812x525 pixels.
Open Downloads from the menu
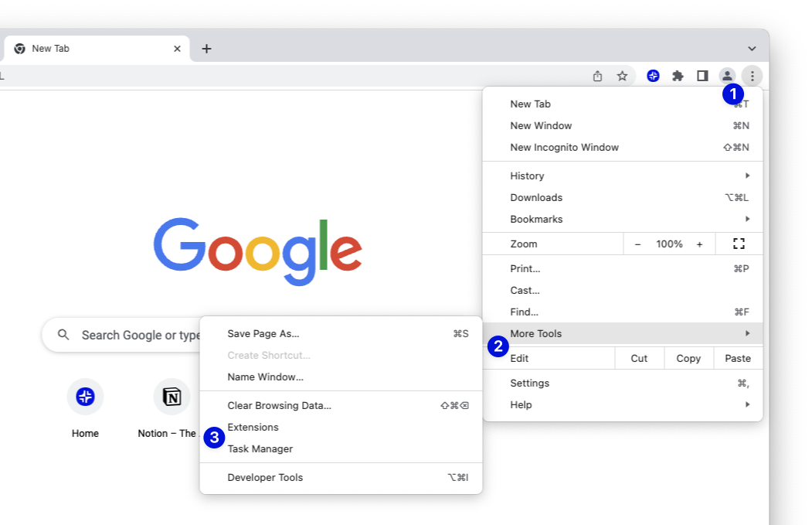623,198
